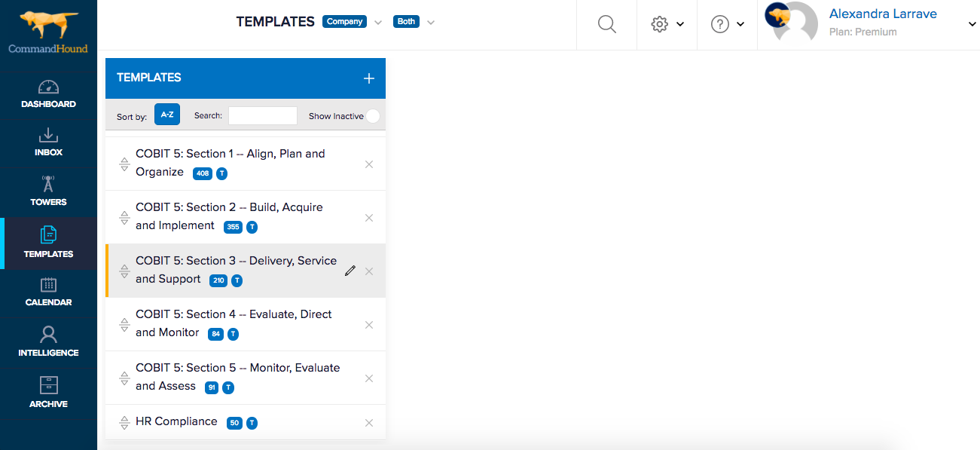
Task: Click the Company filter badge
Action: pyautogui.click(x=345, y=22)
